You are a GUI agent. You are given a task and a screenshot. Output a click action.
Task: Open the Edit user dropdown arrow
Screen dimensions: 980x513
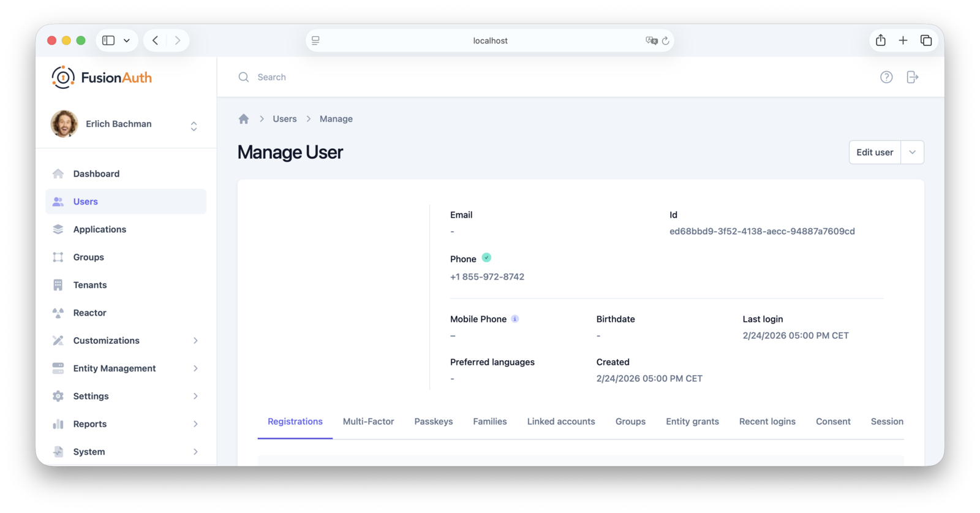tap(913, 153)
